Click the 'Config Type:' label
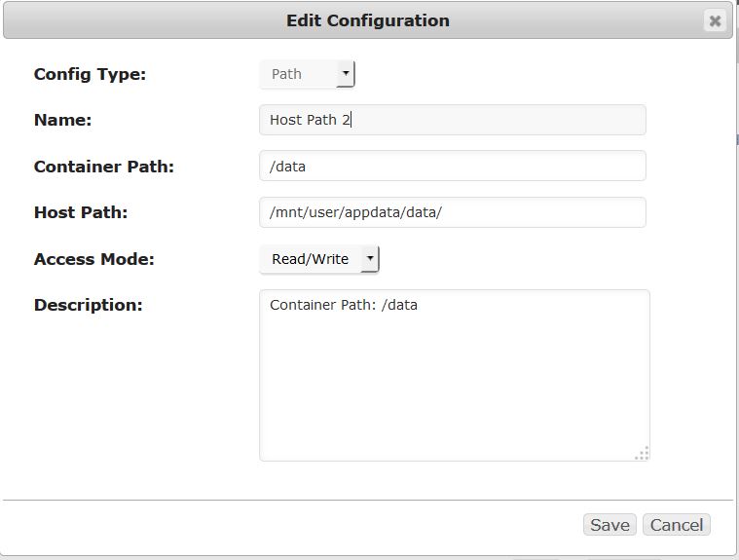Image resolution: width=739 pixels, height=560 pixels. [90, 74]
